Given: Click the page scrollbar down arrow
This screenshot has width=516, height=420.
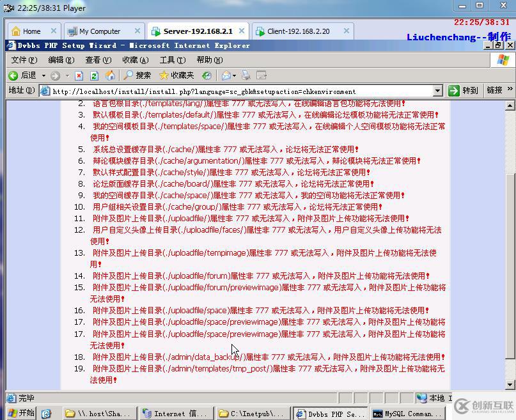Looking at the screenshot, I should (x=510, y=384).
